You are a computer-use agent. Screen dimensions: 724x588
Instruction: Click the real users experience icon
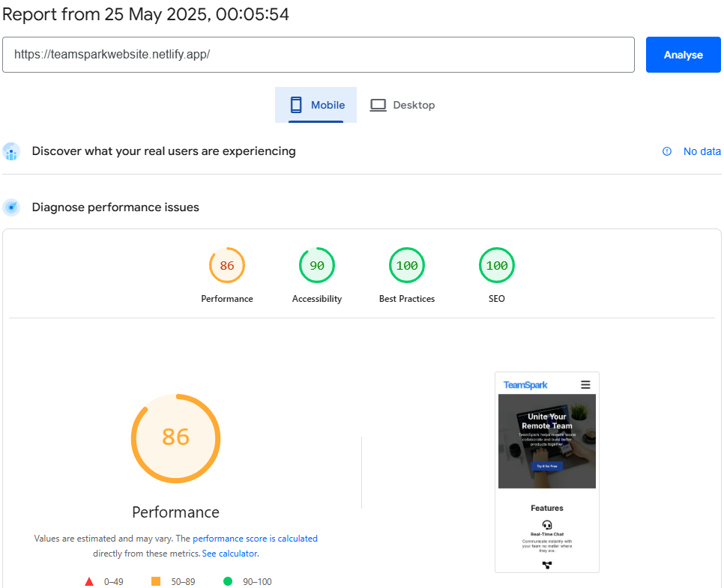[x=11, y=151]
